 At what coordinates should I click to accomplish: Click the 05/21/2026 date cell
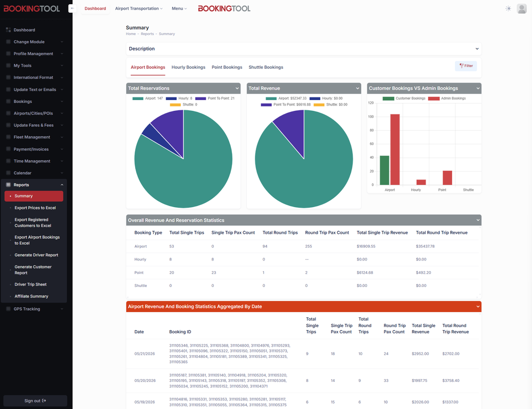click(145, 354)
